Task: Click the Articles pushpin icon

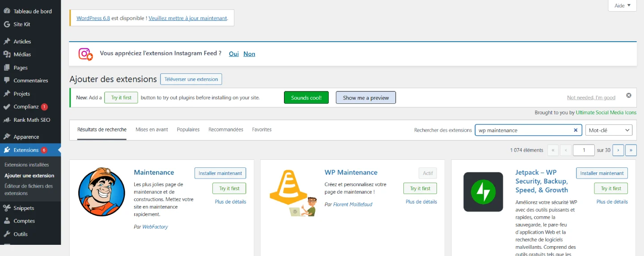Action: point(7,41)
